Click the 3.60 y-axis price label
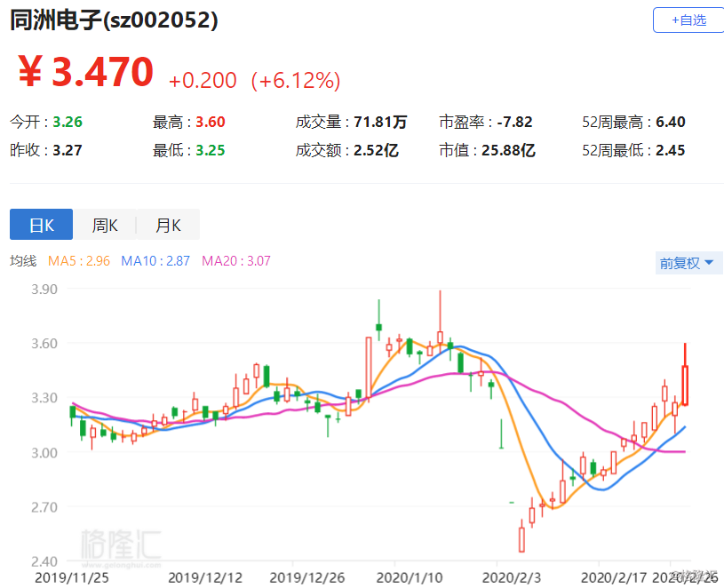Viewport: 724px width, 588px height. tap(44, 344)
